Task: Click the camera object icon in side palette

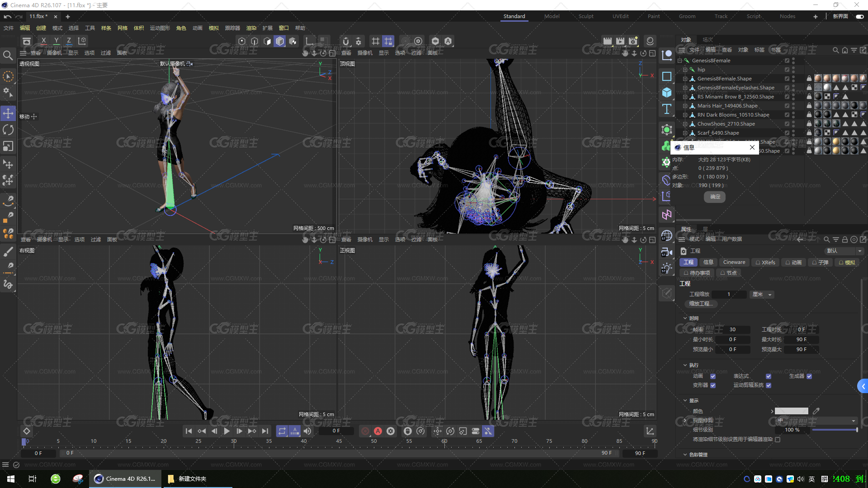Action: pos(667,252)
